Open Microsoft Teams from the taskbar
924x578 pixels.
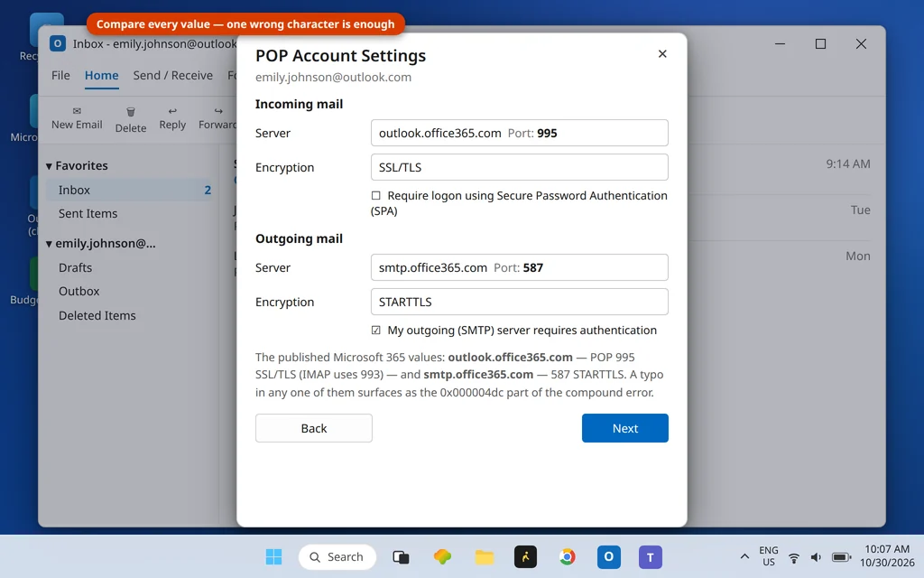pyautogui.click(x=651, y=556)
